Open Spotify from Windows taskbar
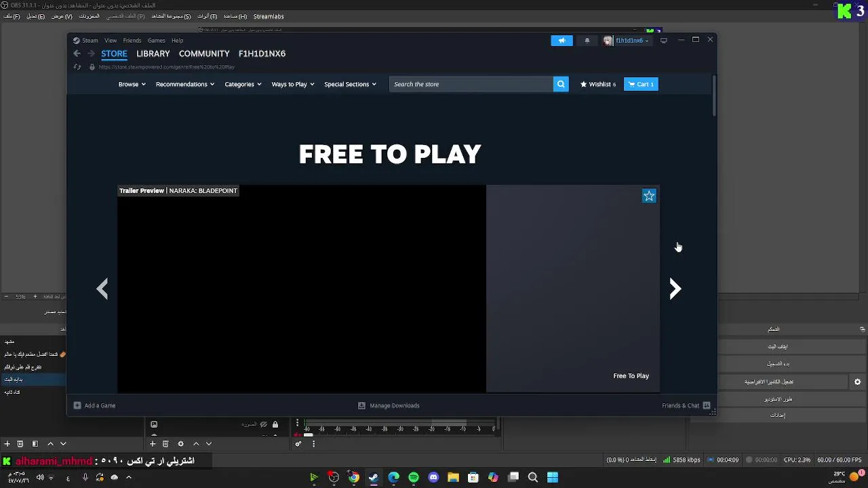 tap(414, 478)
